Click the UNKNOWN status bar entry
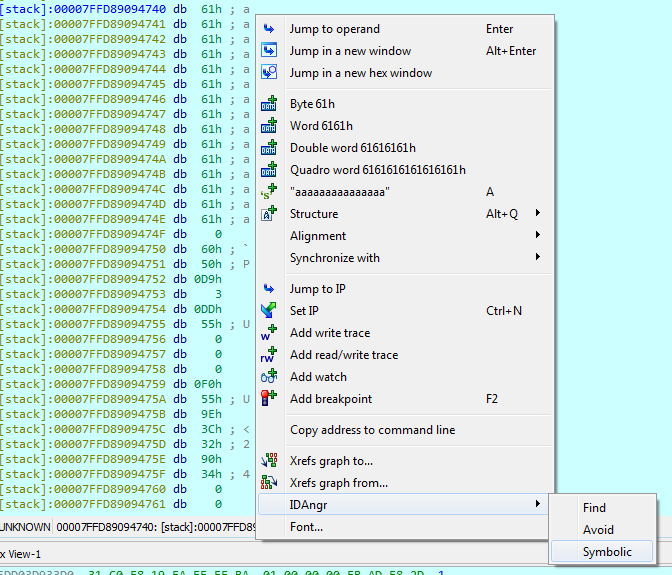Viewport: 672px width, 575px height. (25, 527)
